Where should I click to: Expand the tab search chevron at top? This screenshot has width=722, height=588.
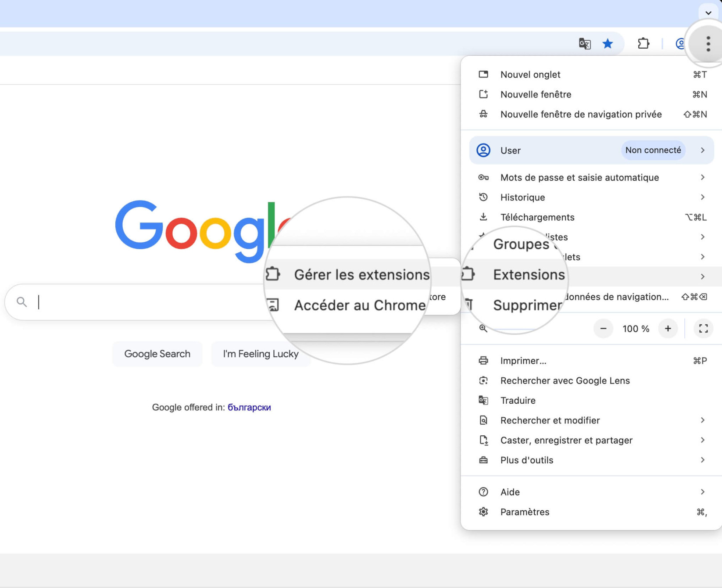point(708,13)
